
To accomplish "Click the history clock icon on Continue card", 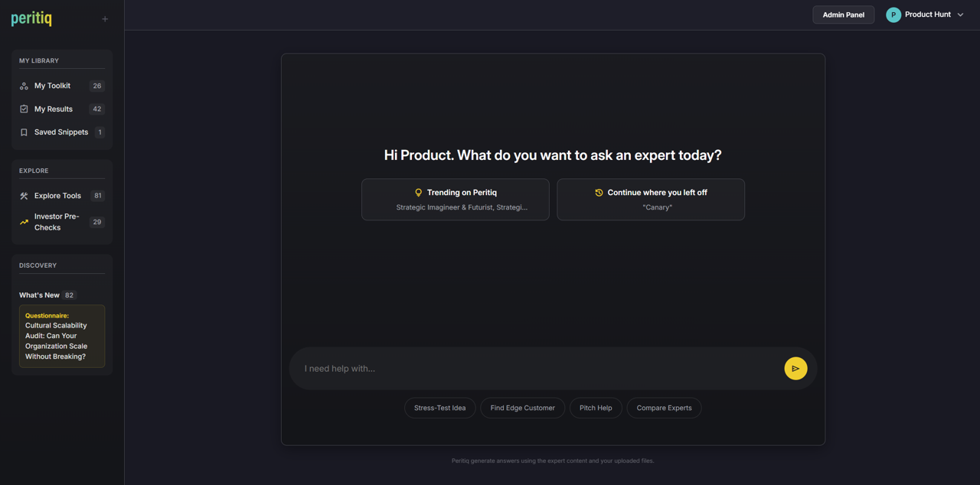I will point(599,192).
